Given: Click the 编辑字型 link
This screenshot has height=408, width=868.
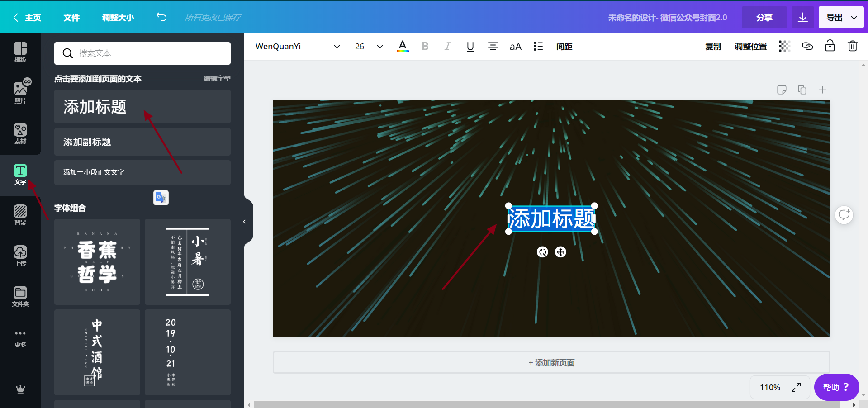Looking at the screenshot, I should [217, 78].
